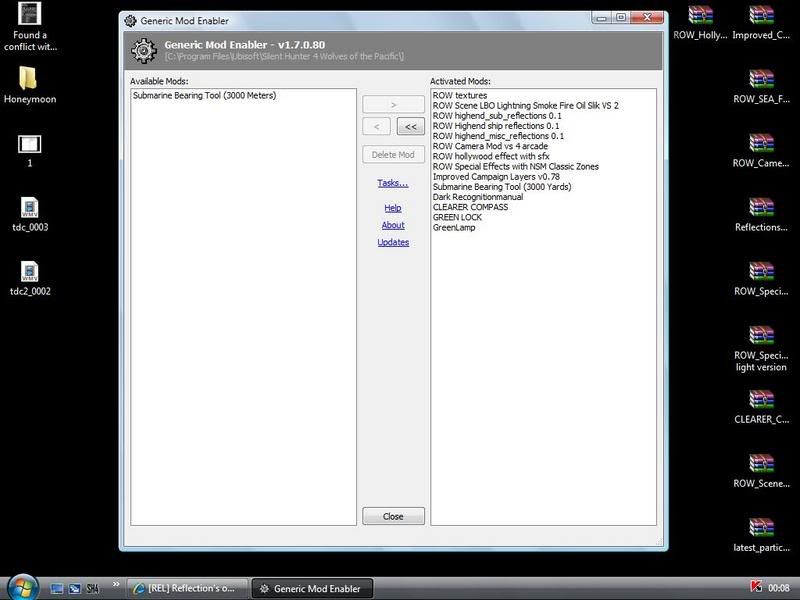Click the enable mod '>' button
Image resolution: width=800 pixels, height=600 pixels.
coord(393,104)
